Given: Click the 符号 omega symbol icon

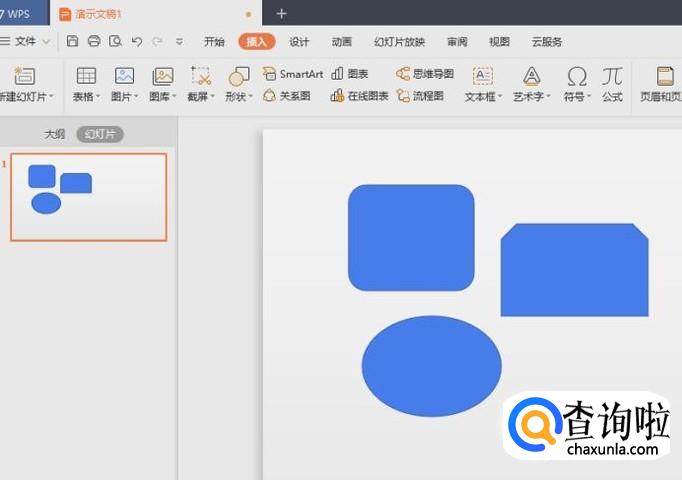Looking at the screenshot, I should (x=577, y=77).
